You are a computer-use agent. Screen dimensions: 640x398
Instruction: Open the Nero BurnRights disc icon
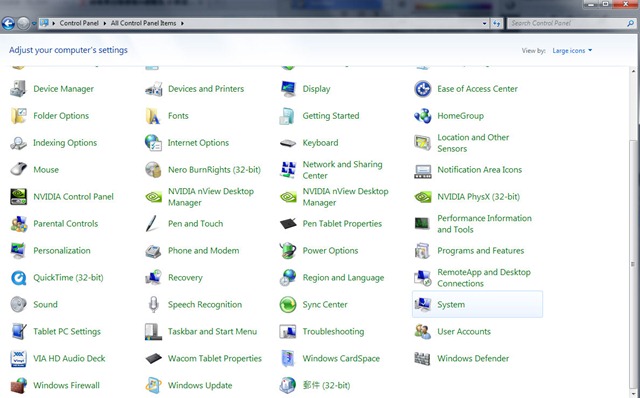point(153,169)
